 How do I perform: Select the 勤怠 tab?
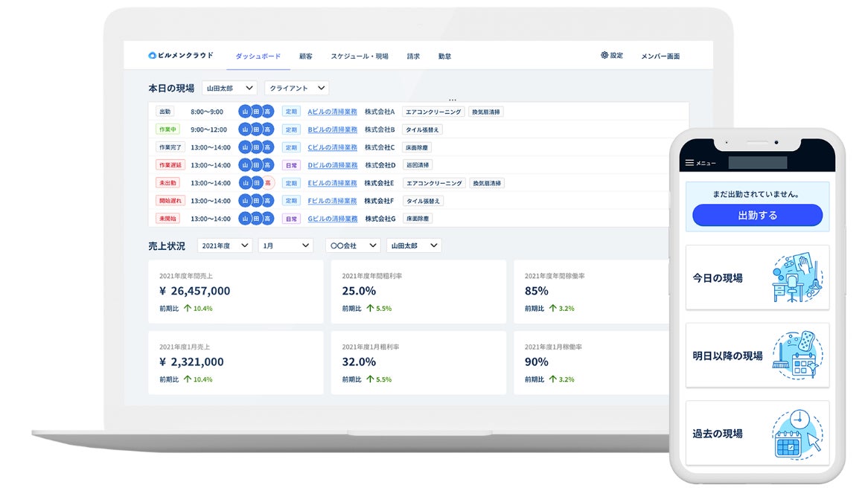tap(444, 57)
